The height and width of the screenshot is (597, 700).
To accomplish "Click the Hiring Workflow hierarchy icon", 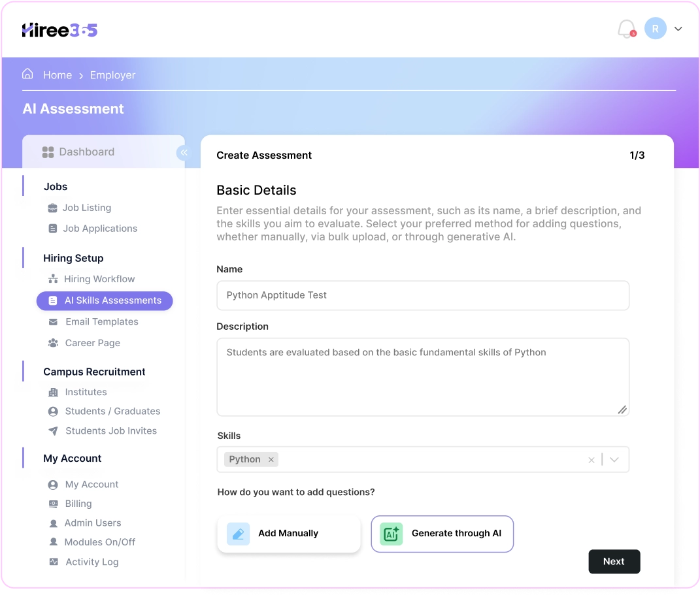I will pyautogui.click(x=53, y=279).
